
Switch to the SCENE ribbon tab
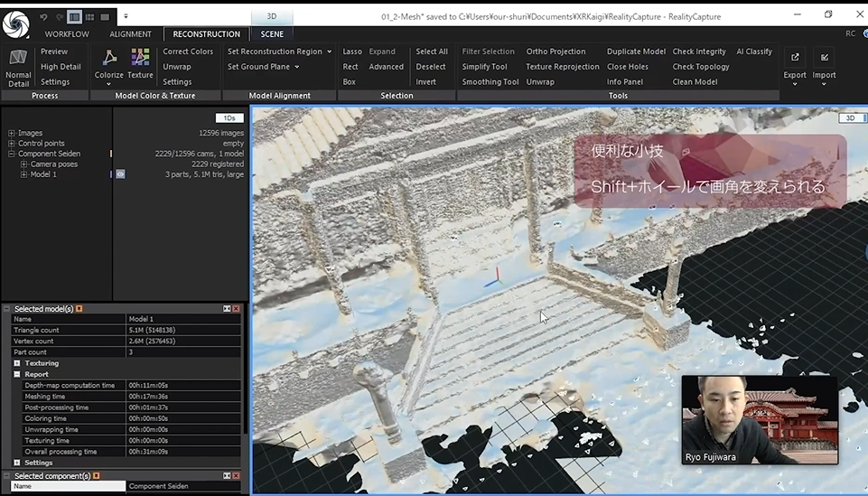(x=272, y=33)
